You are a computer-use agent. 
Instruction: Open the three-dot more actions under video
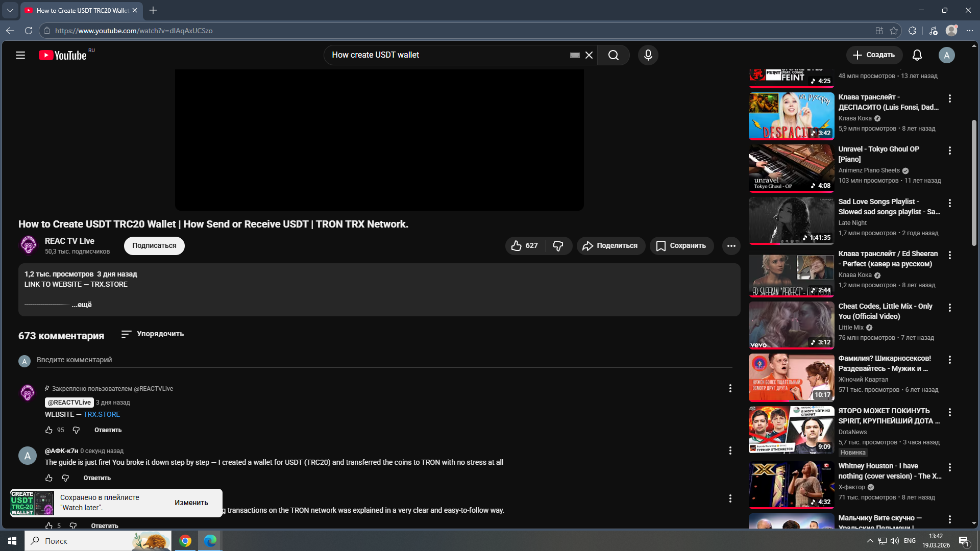(731, 246)
